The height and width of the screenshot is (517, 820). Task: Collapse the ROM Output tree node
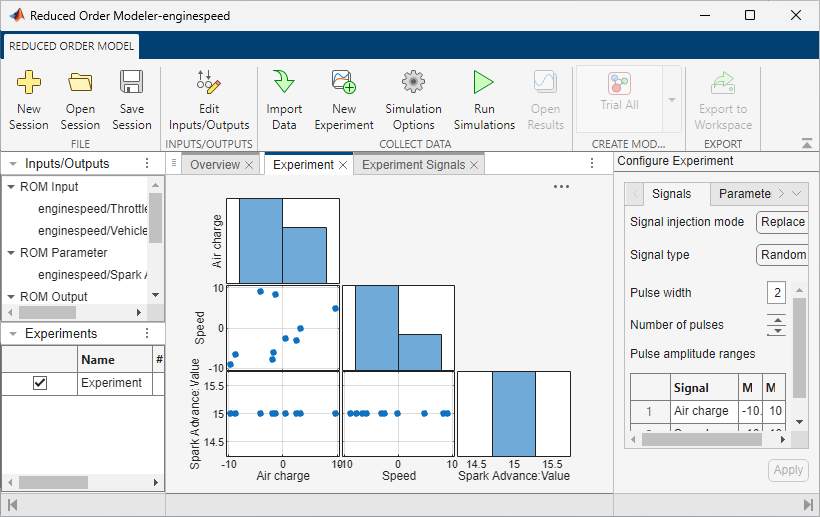click(10, 297)
